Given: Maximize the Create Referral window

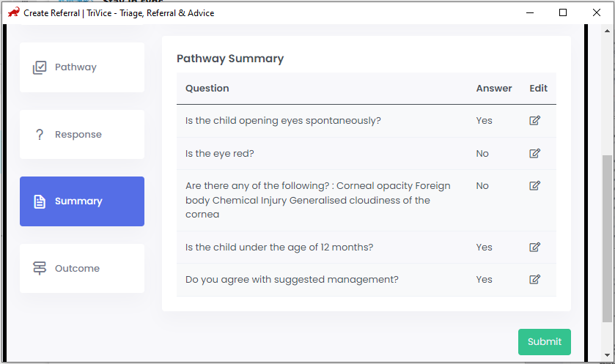Looking at the screenshot, I should pyautogui.click(x=563, y=12).
